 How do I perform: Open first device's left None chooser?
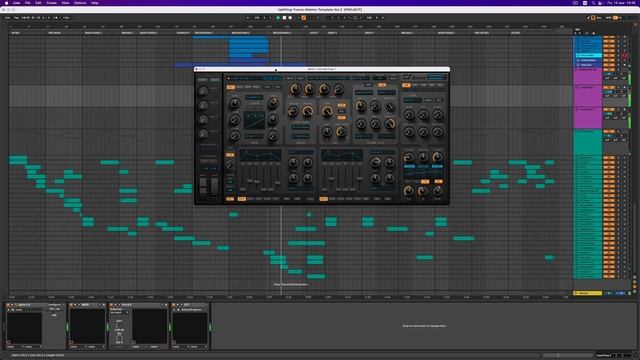[x=16, y=347]
